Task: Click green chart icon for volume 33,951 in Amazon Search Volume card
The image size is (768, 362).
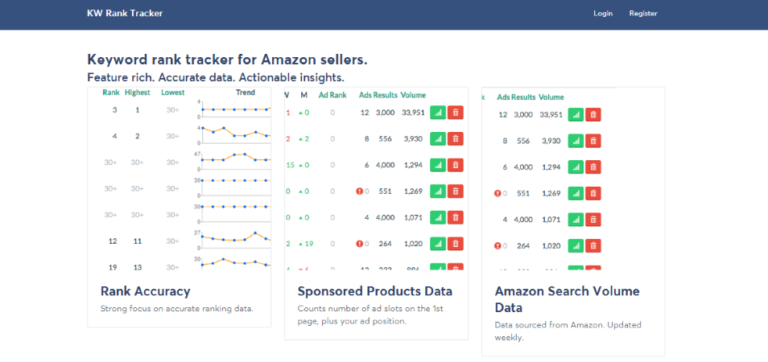Action: [576, 115]
